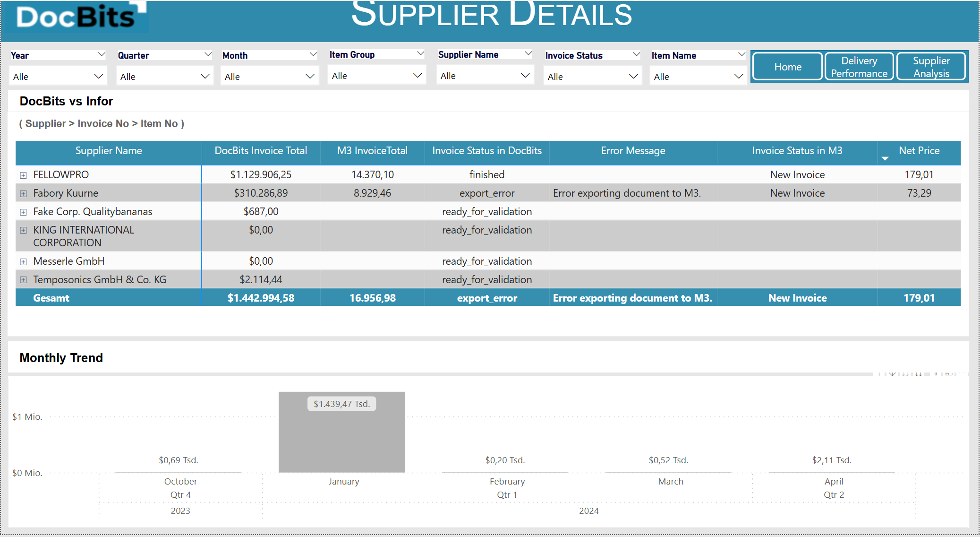Click the chevron beside the Invoice Status title
Screen dimensions: 980x537
[x=636, y=54]
